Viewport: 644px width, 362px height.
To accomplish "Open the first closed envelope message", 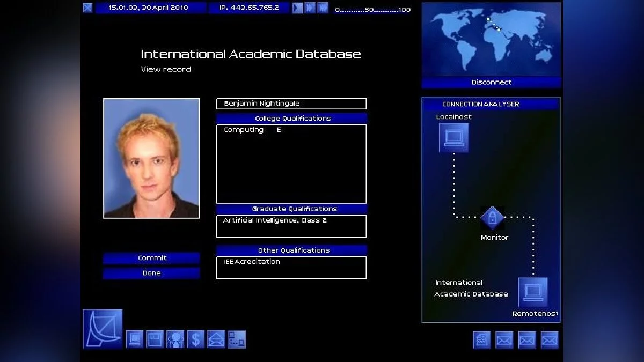I will [504, 340].
